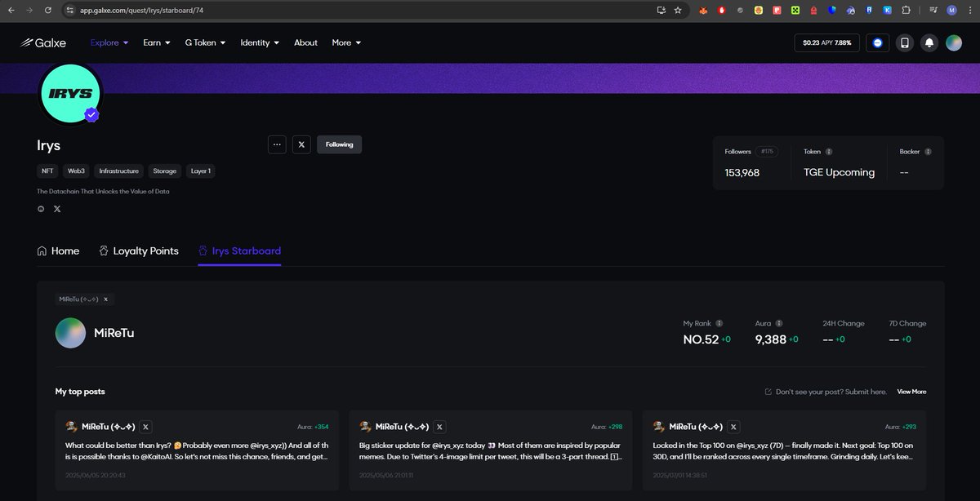The height and width of the screenshot is (501, 980).
Task: Open the G Token dropdown
Action: (x=206, y=42)
